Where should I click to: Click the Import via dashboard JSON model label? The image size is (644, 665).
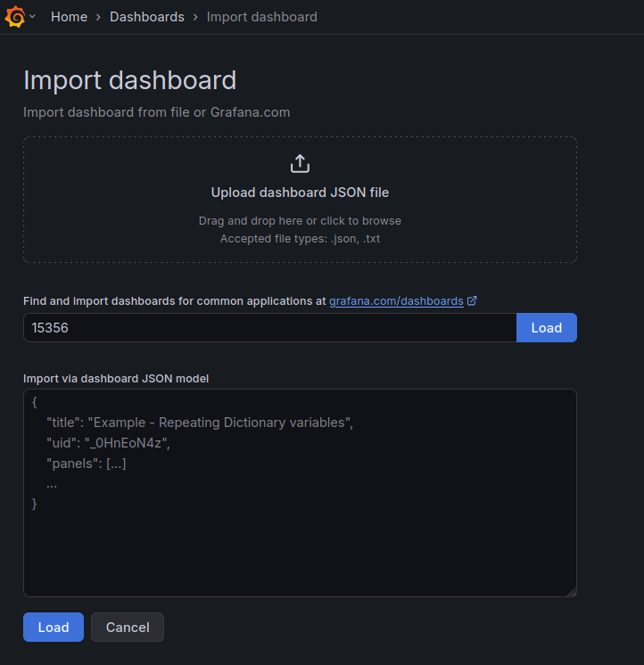tap(116, 378)
